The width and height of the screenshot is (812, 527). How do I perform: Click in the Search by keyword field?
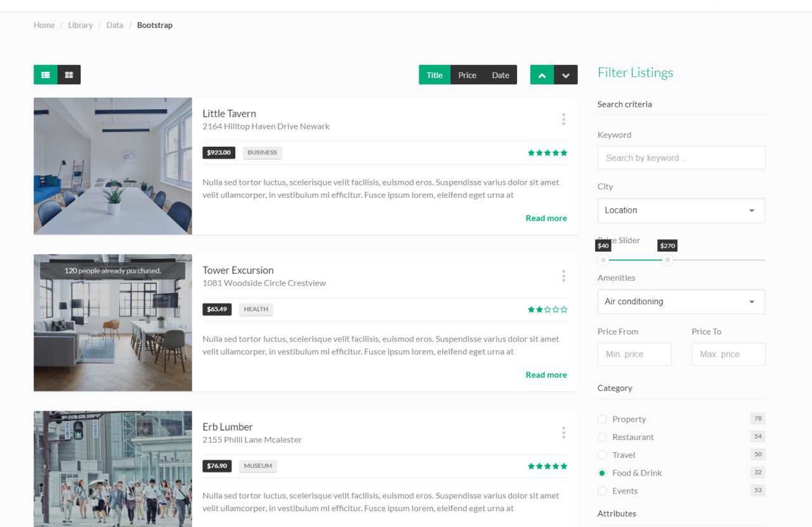pos(681,158)
